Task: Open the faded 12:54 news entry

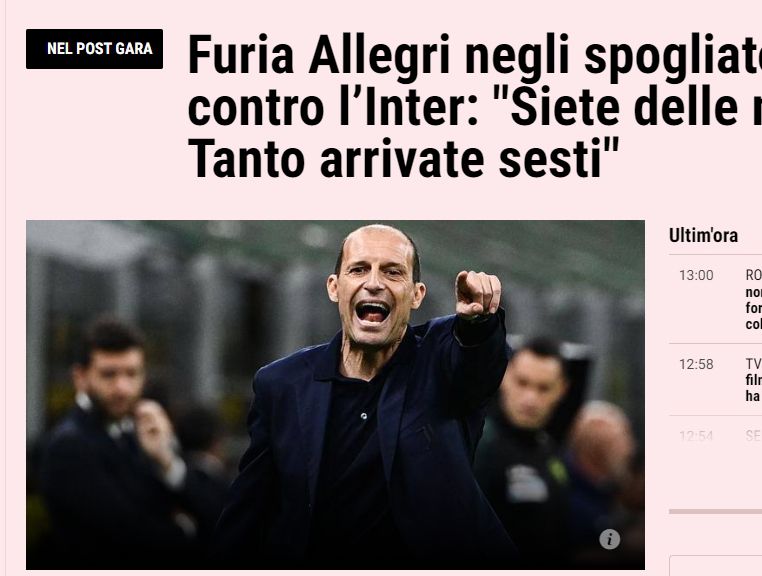Action: pyautogui.click(x=715, y=436)
